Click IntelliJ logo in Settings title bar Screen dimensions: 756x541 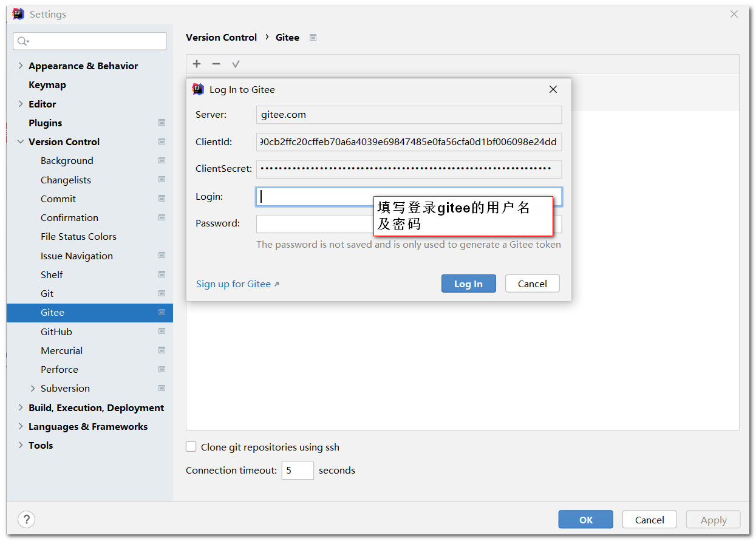point(19,14)
